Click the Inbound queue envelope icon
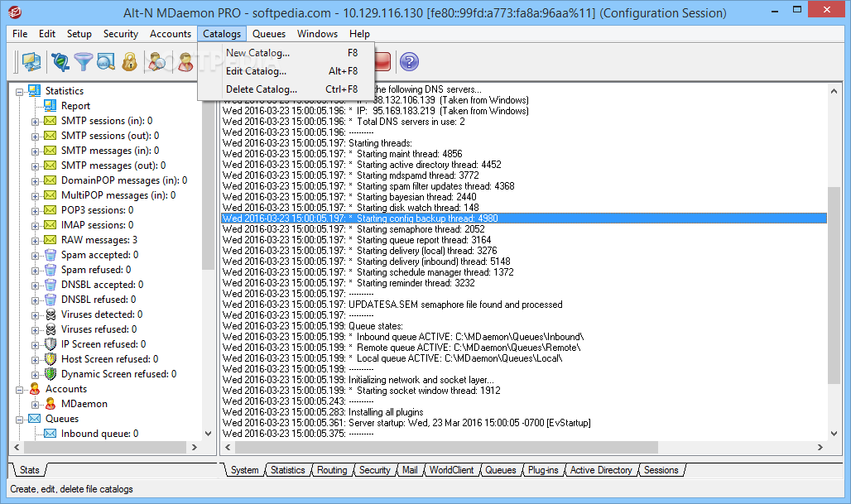The image size is (851, 504). [50, 433]
